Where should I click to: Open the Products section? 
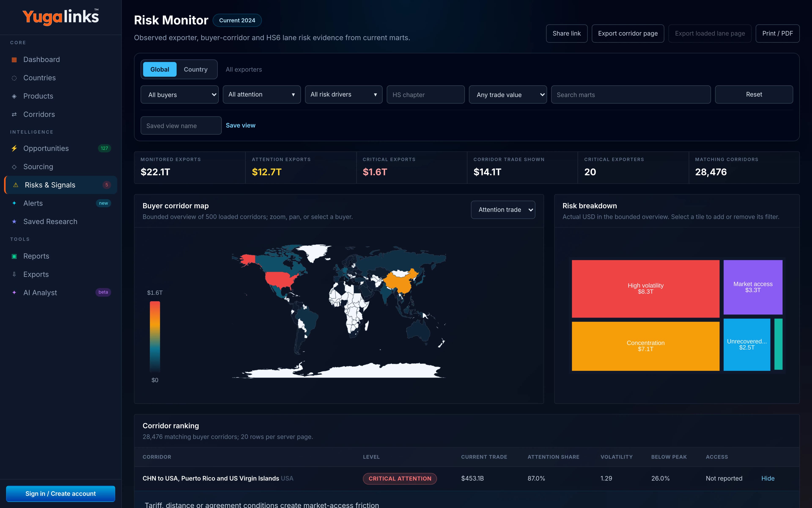pyautogui.click(x=61, y=96)
